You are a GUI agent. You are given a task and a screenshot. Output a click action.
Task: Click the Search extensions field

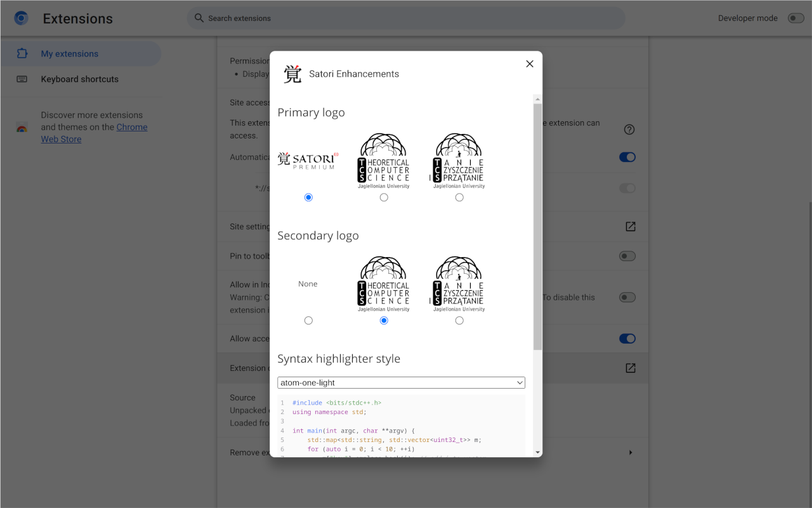coord(406,18)
